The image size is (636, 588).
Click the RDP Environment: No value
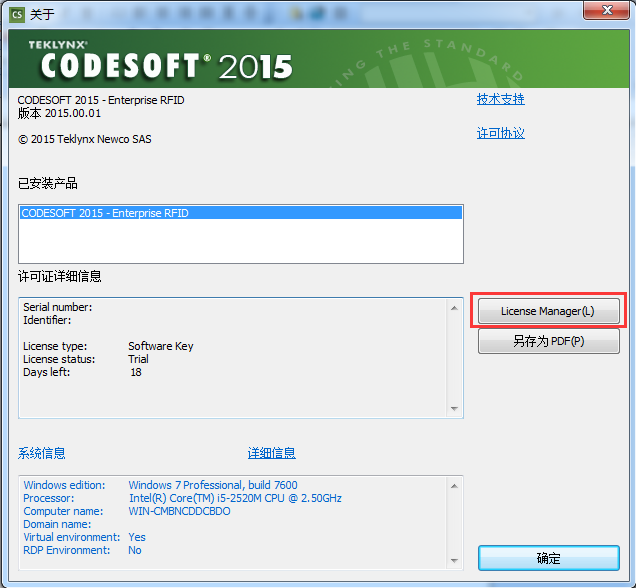pos(135,550)
